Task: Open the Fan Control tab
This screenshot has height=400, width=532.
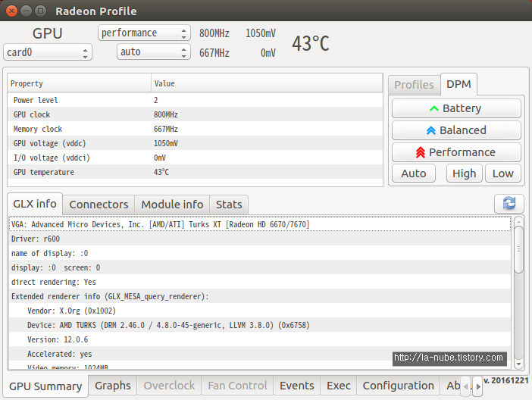Action: click(237, 386)
